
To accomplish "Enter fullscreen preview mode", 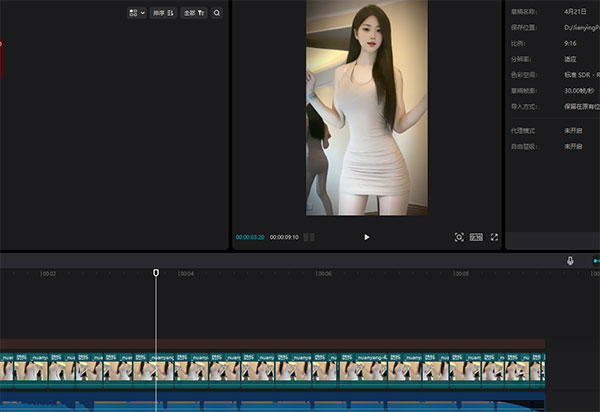I will tap(494, 237).
